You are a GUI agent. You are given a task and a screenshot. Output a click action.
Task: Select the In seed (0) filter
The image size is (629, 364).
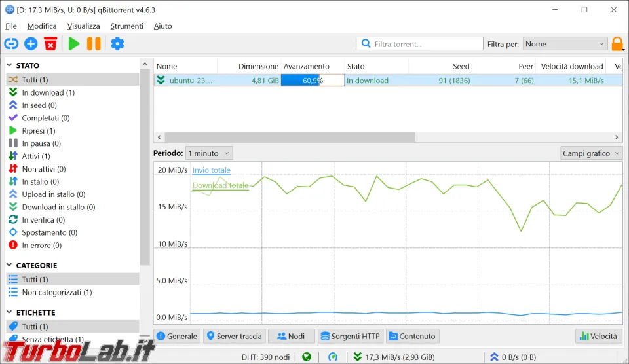(x=73, y=105)
